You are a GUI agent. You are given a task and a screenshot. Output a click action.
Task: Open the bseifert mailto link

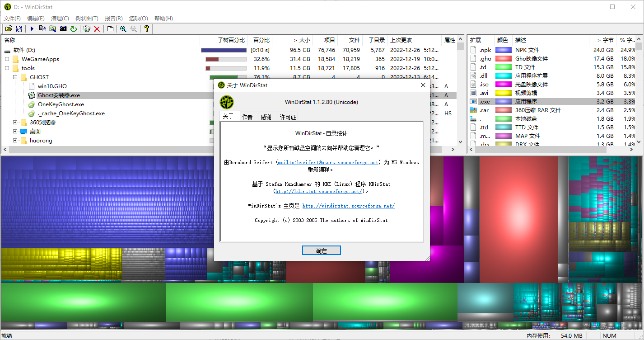[328, 163]
